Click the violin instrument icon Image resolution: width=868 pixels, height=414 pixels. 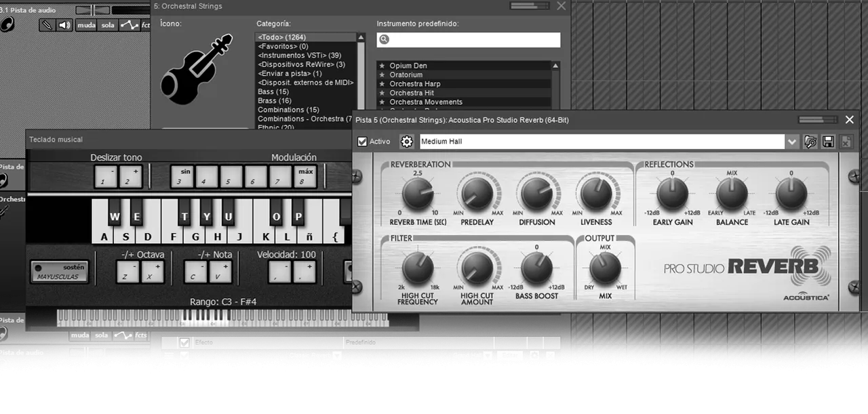[197, 70]
